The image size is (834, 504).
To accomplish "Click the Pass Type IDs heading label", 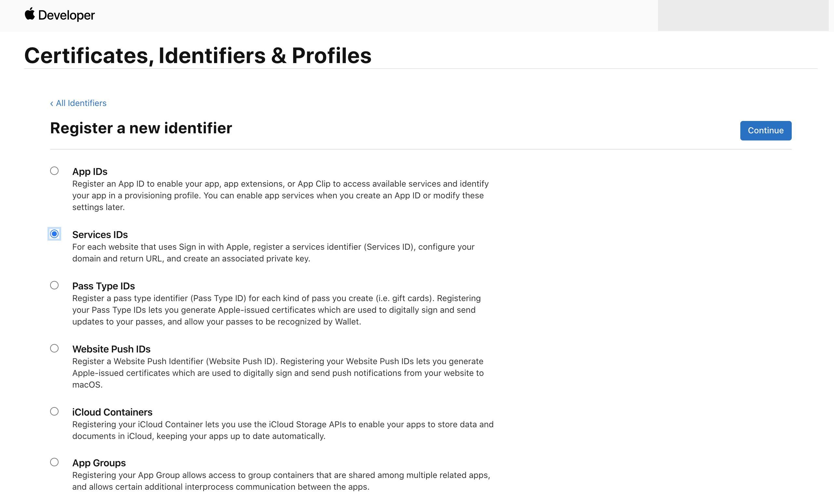I will 103,286.
